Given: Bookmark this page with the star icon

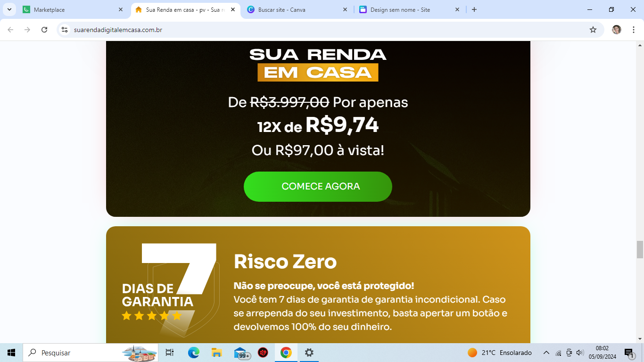Looking at the screenshot, I should (x=593, y=30).
